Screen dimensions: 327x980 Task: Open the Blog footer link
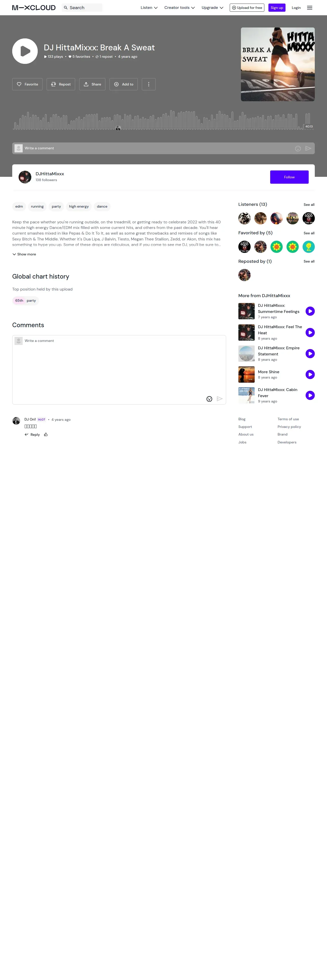[242, 419]
